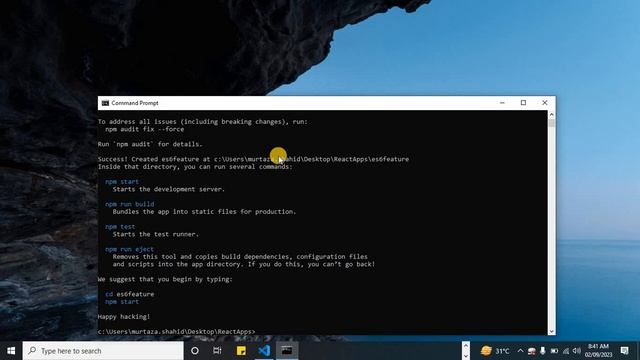Screen dimensions: 640x360
Task: Click 'Inside that directory' line
Action: 195,167
